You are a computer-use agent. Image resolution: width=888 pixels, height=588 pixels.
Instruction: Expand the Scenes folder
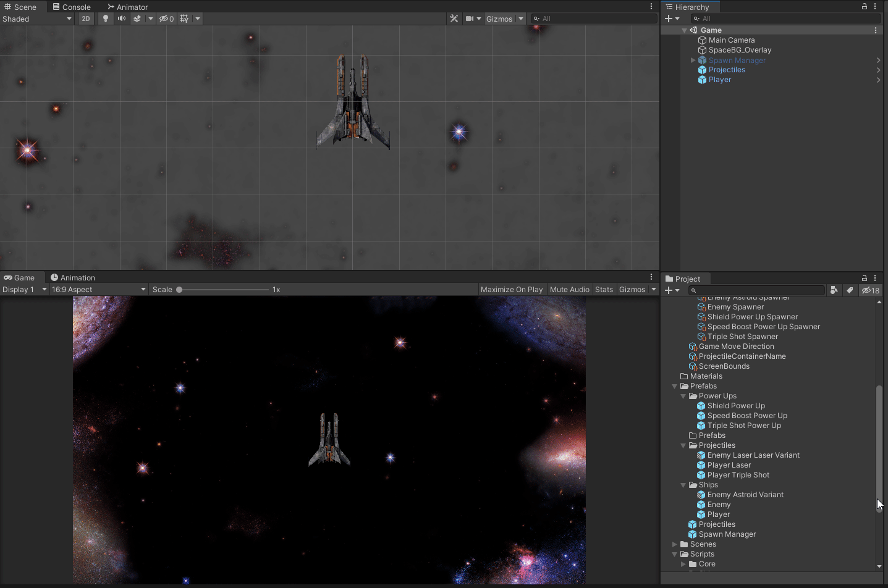(674, 544)
